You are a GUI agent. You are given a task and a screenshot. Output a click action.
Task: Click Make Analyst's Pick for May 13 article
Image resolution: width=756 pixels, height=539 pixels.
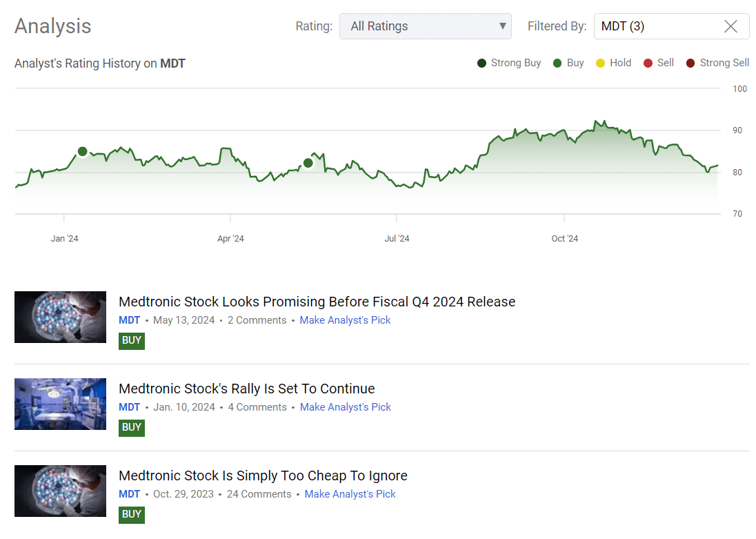pyautogui.click(x=345, y=320)
